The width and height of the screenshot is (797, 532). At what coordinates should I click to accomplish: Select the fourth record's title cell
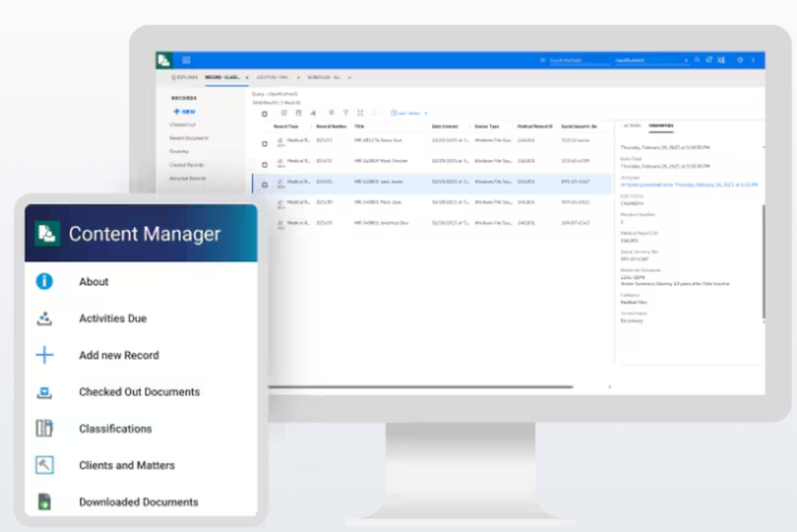pos(378,202)
